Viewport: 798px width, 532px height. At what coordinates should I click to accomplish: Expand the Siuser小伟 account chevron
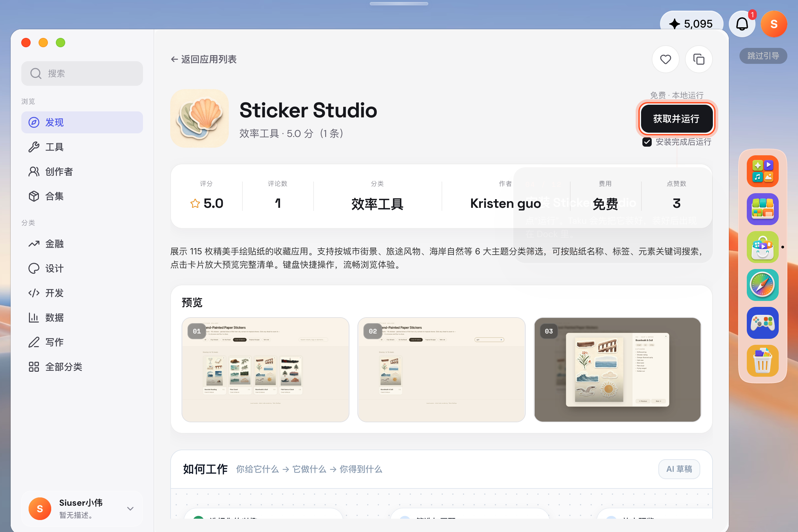click(130, 509)
